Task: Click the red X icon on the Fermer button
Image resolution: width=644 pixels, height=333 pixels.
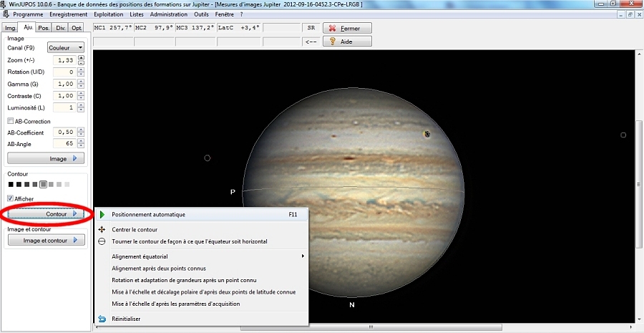Action: [x=333, y=29]
